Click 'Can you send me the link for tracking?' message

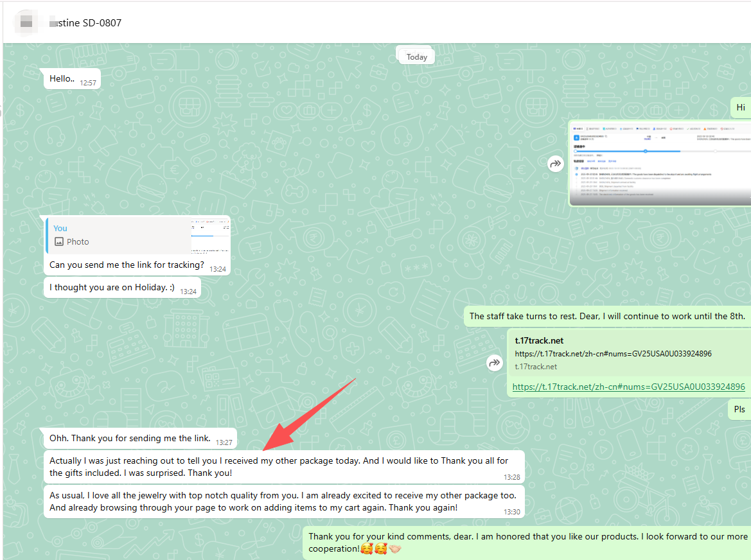click(127, 265)
